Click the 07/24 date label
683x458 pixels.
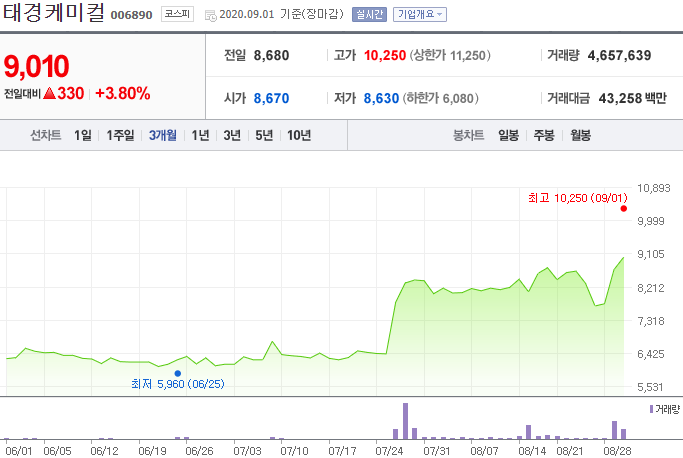coord(389,451)
